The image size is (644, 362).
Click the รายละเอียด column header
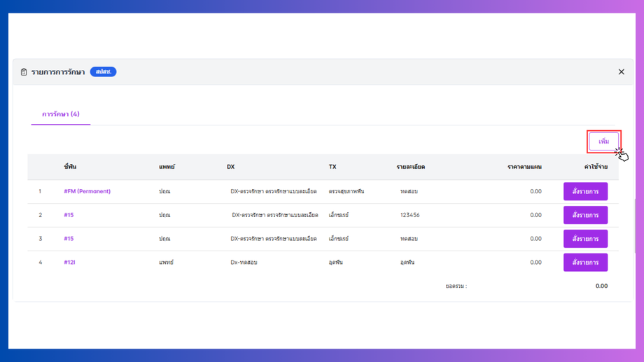(410, 167)
